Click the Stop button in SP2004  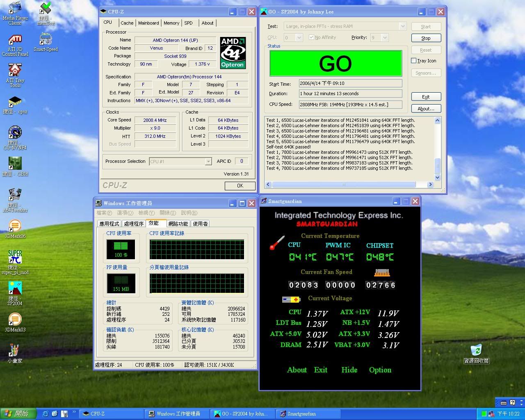coord(426,38)
